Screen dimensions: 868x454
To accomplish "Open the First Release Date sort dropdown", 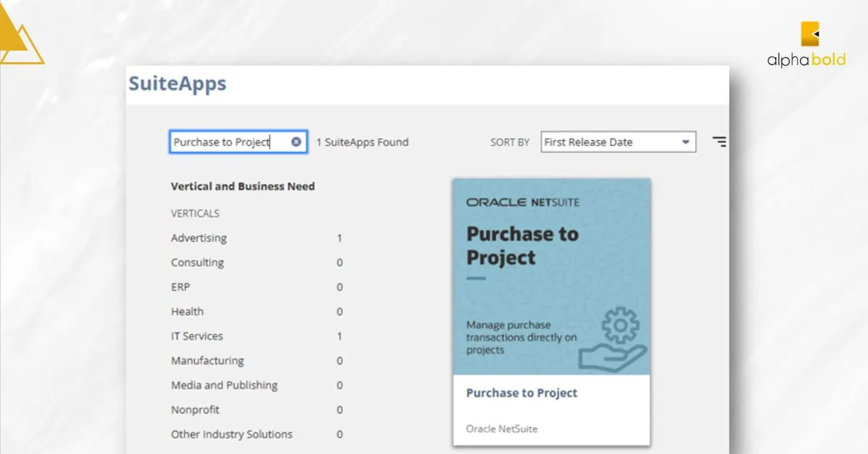I will [618, 142].
